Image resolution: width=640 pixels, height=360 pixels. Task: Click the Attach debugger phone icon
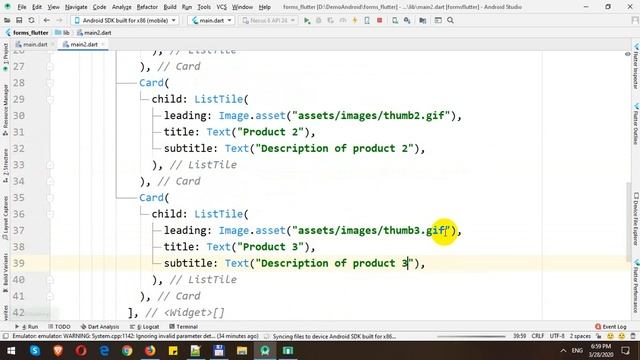(367, 20)
